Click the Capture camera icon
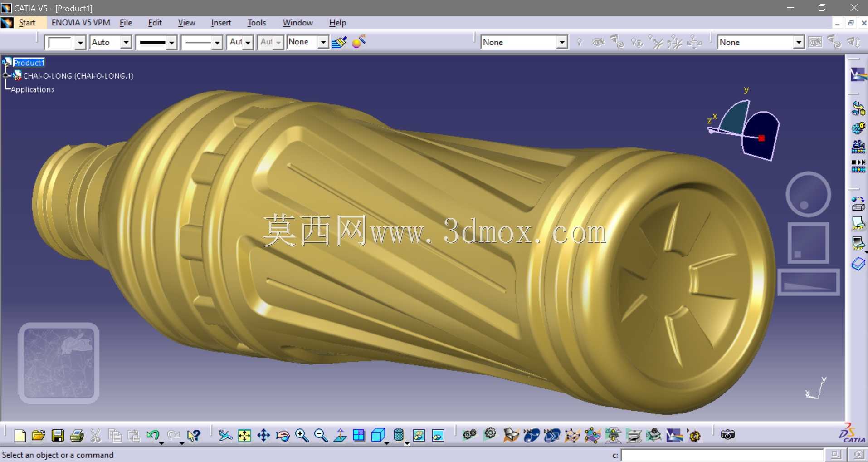This screenshot has height=462, width=868. pos(727,435)
